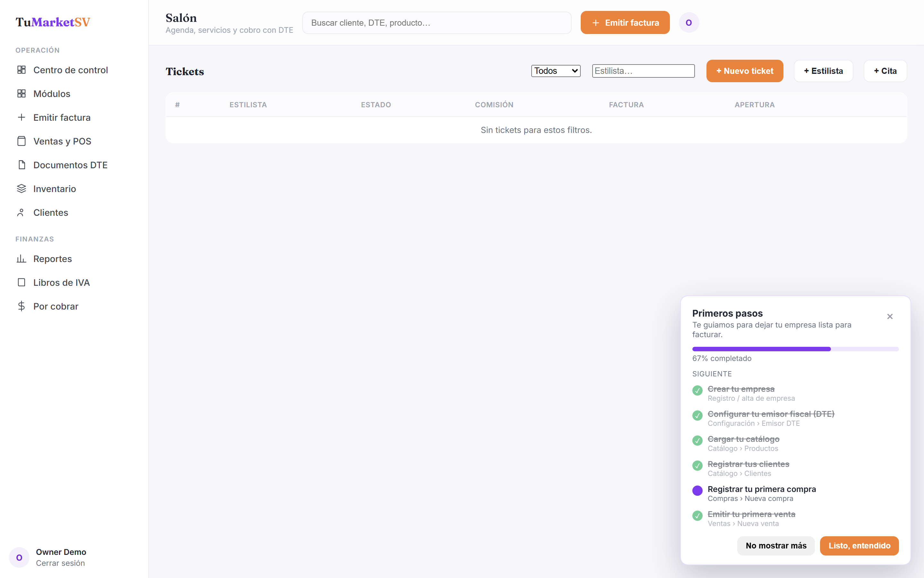Click the Registrar tus clientes step
The image size is (924, 578).
[x=795, y=468]
